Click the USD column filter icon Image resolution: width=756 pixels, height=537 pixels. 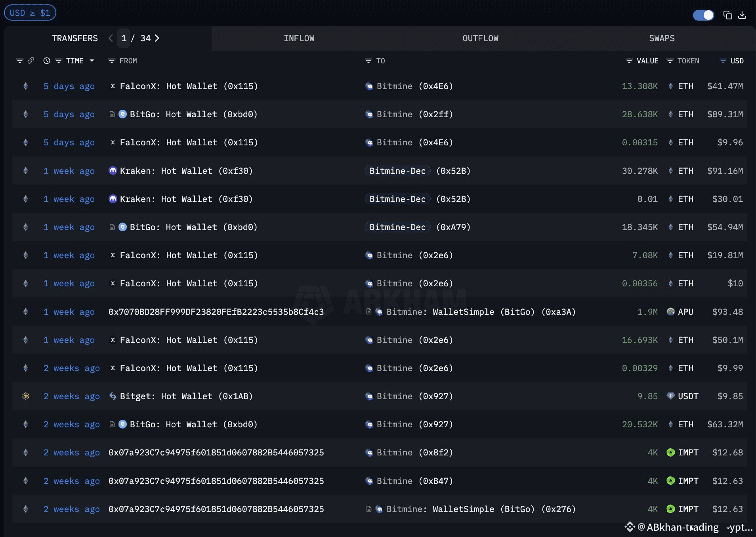[723, 61]
